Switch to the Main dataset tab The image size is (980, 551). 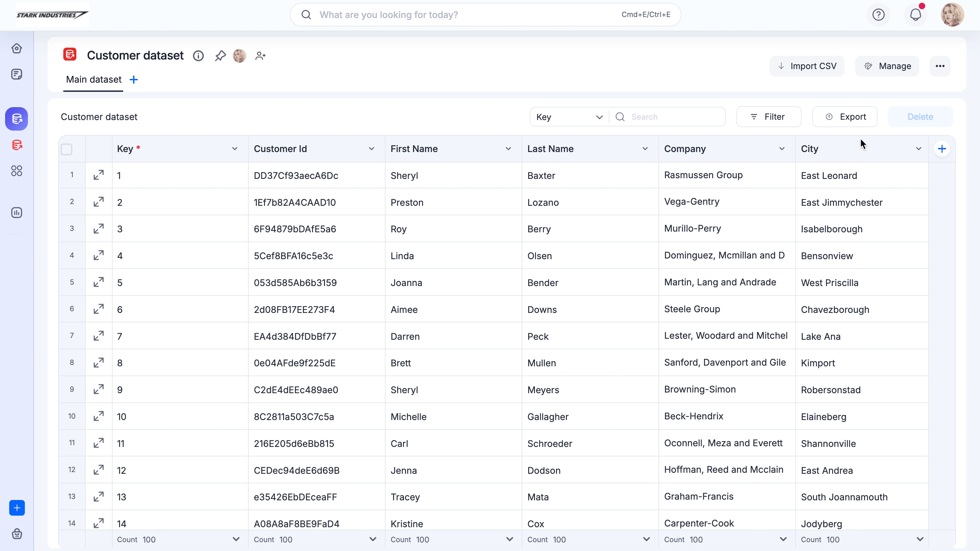(94, 80)
